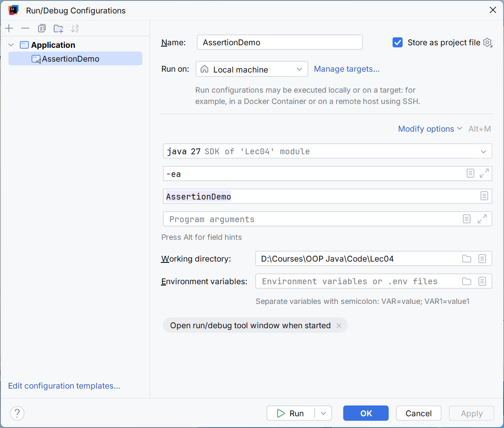Image resolution: width=504 pixels, height=428 pixels.
Task: Click the Manage targets link
Action: 347,69
